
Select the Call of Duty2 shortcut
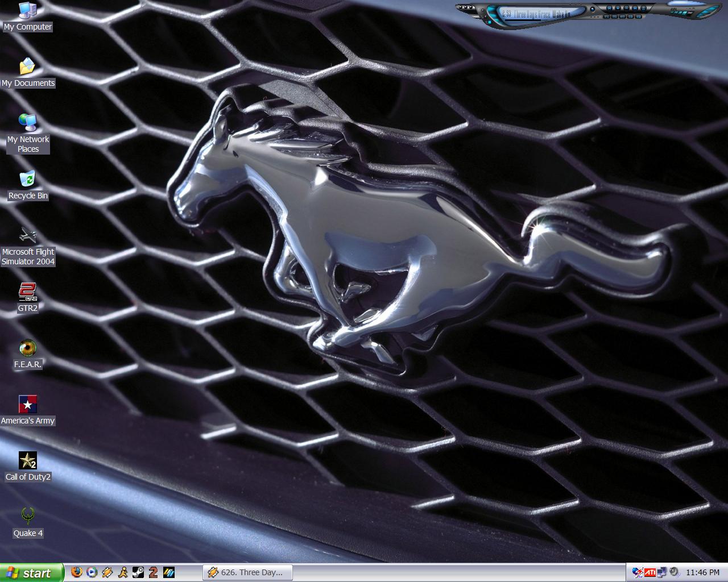pyautogui.click(x=28, y=467)
